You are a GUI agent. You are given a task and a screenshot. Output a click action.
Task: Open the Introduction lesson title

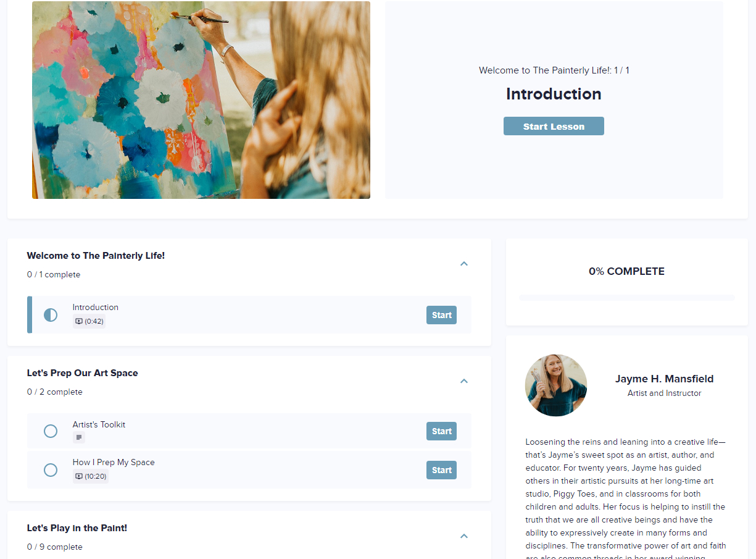click(x=96, y=307)
